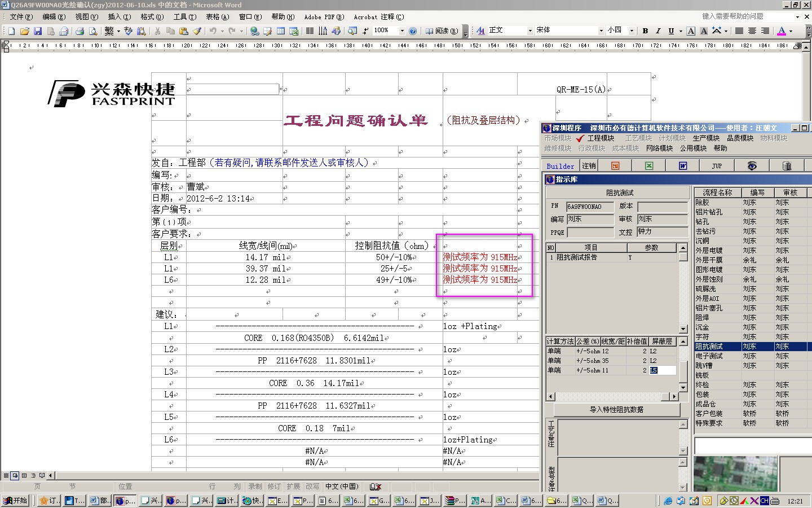Expand the undo history dropdown arrow

click(222, 31)
